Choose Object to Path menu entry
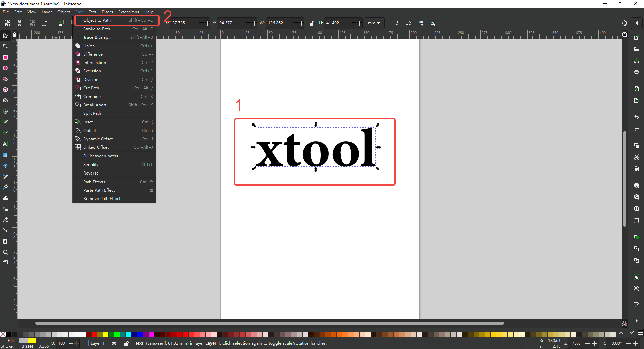Image resolution: width=644 pixels, height=349 pixels. 114,20
